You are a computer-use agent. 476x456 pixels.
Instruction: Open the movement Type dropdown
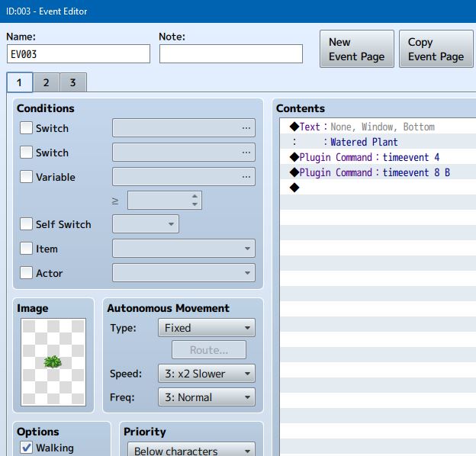click(x=206, y=328)
